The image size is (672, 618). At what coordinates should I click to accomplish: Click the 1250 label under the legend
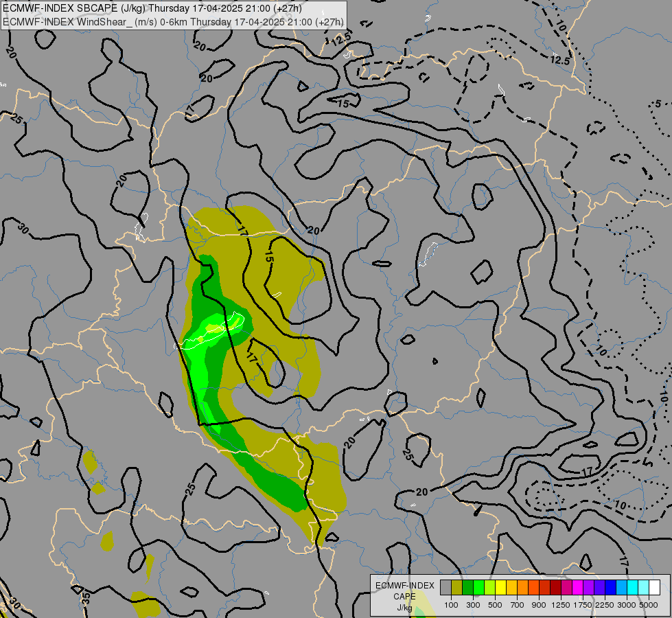(561, 605)
